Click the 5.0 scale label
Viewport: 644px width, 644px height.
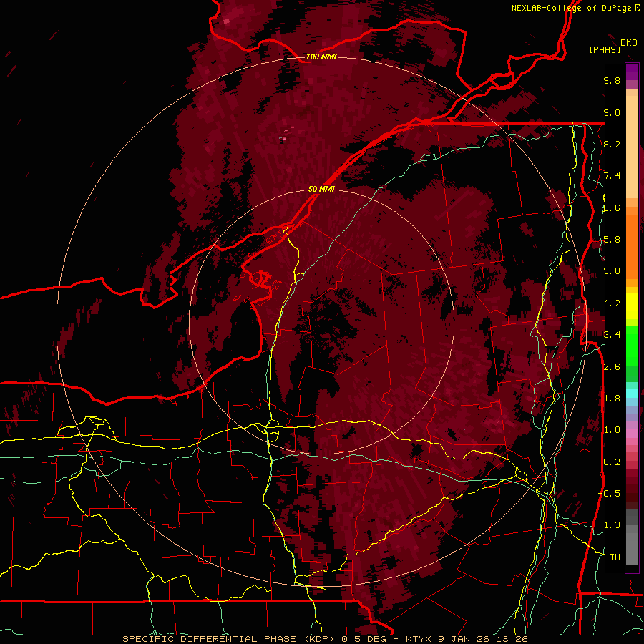coord(612,271)
